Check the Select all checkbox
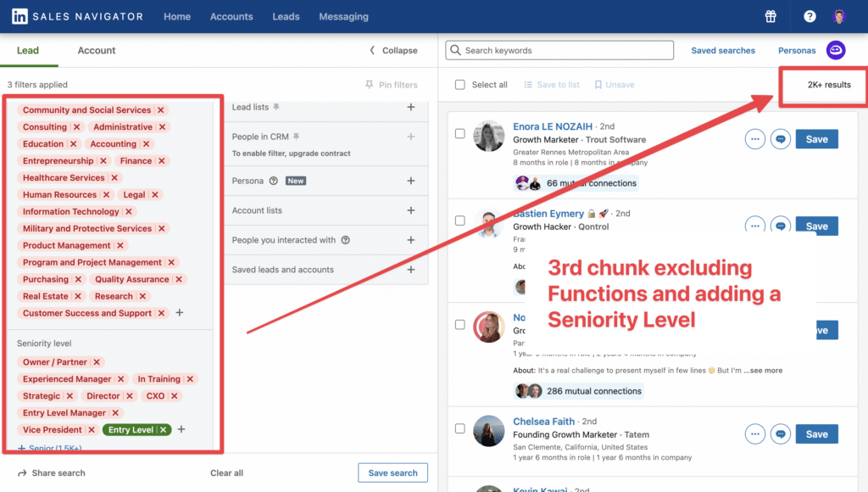Image resolution: width=868 pixels, height=492 pixels. pos(460,85)
